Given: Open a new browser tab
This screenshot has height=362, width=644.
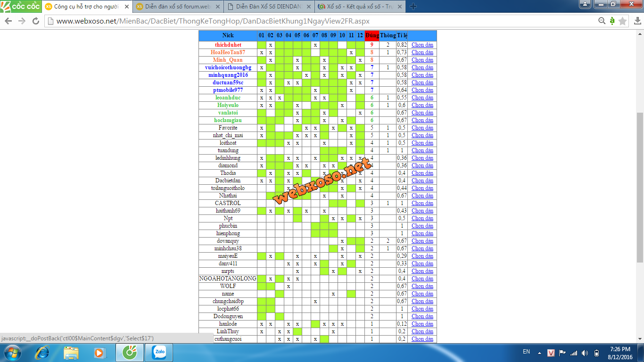Looking at the screenshot, I should tap(413, 7).
